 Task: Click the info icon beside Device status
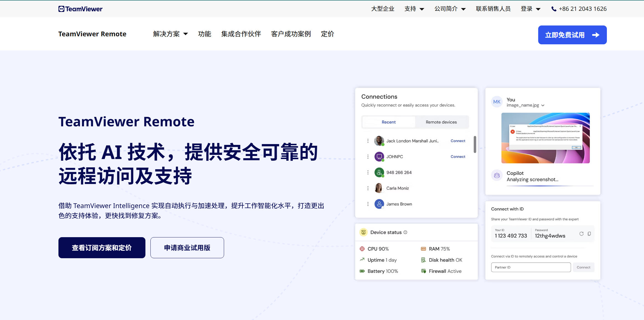(406, 232)
